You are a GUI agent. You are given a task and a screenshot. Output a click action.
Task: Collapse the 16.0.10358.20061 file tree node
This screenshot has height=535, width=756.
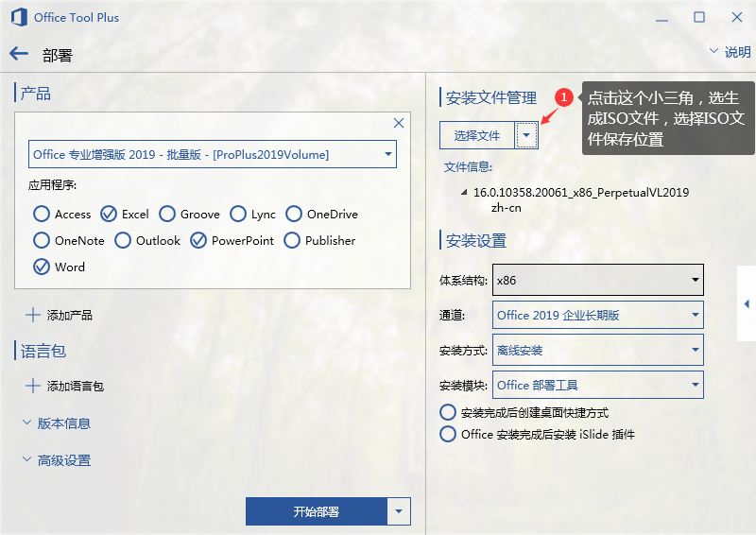(x=464, y=193)
